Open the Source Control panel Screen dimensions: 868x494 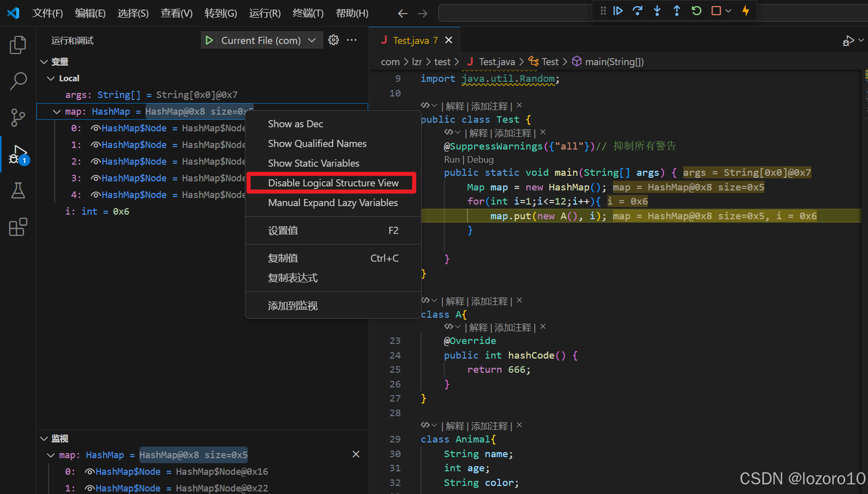click(x=18, y=117)
